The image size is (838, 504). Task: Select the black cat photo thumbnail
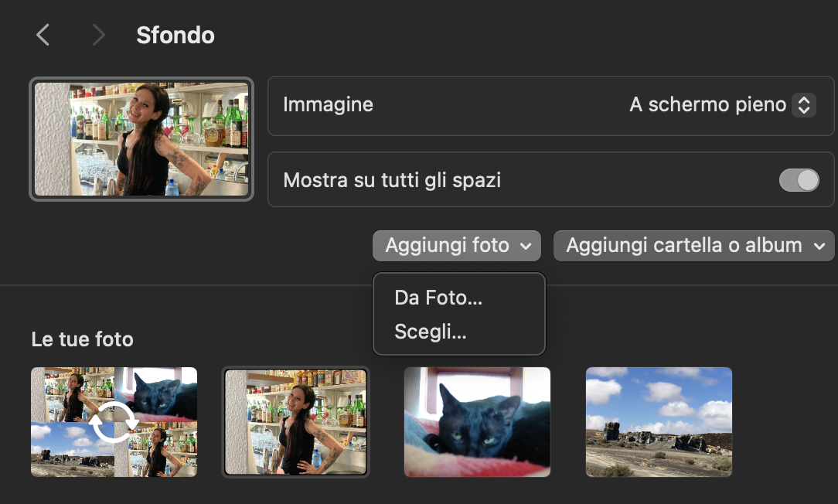point(477,422)
